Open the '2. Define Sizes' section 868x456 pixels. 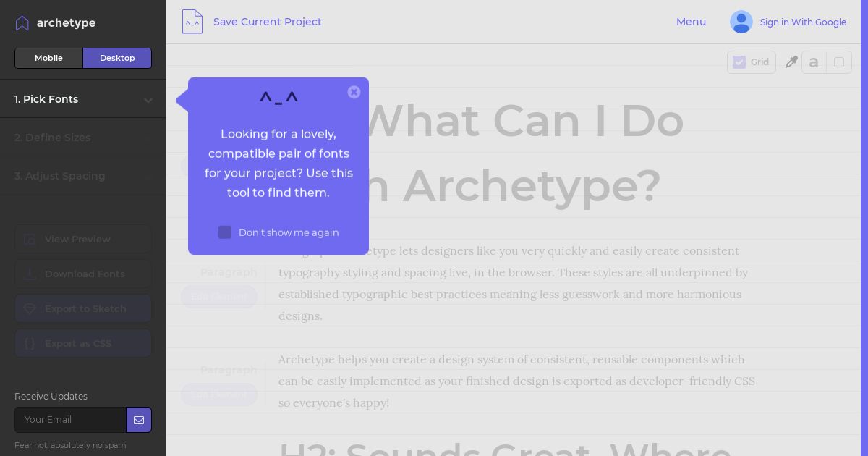[83, 138]
